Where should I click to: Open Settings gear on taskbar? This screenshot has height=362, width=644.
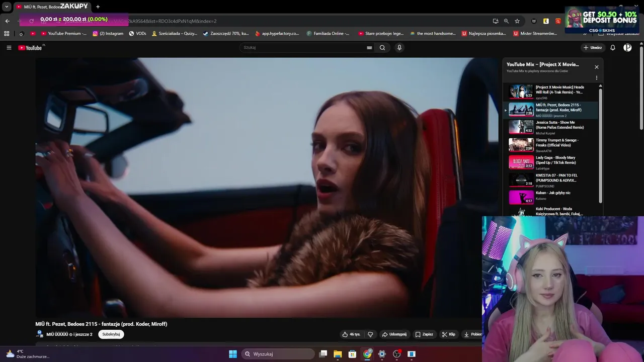coord(382,354)
